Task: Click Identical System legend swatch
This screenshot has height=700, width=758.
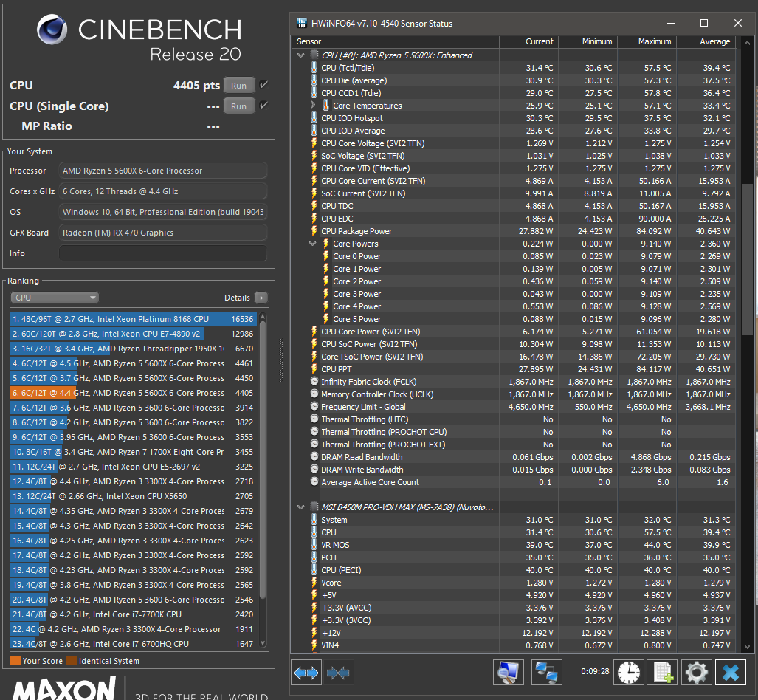Action: (72, 661)
